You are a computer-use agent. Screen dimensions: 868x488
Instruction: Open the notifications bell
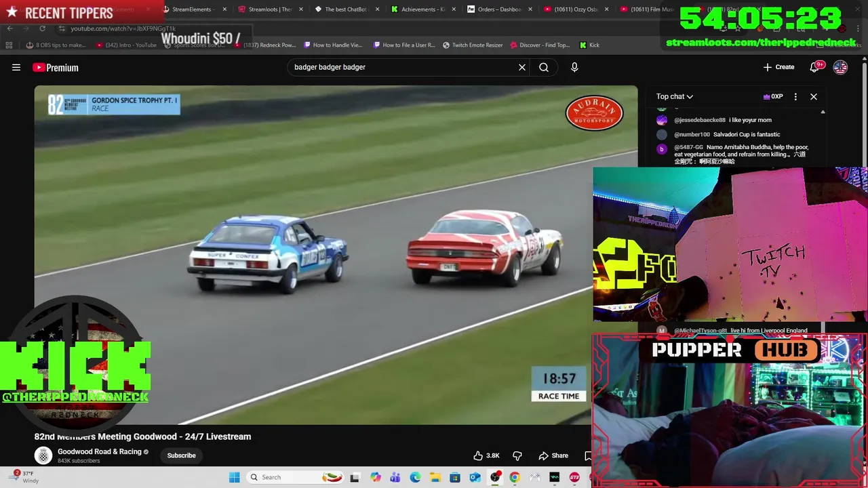click(814, 67)
